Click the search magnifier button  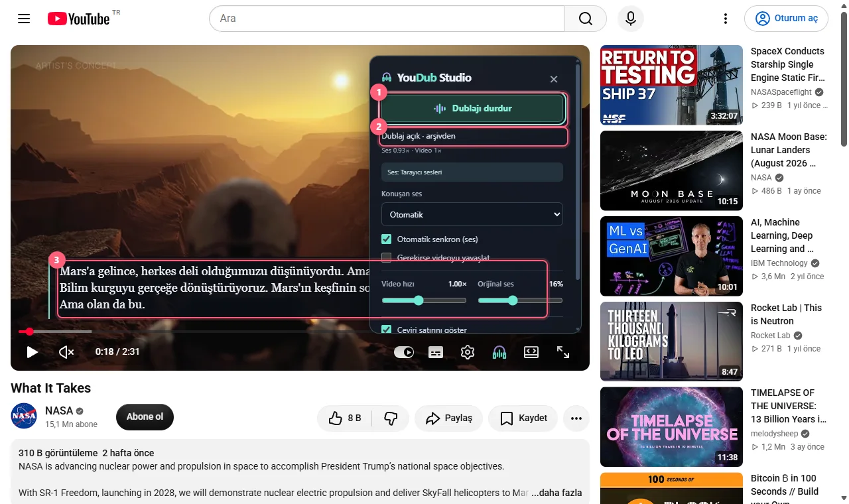click(x=586, y=19)
